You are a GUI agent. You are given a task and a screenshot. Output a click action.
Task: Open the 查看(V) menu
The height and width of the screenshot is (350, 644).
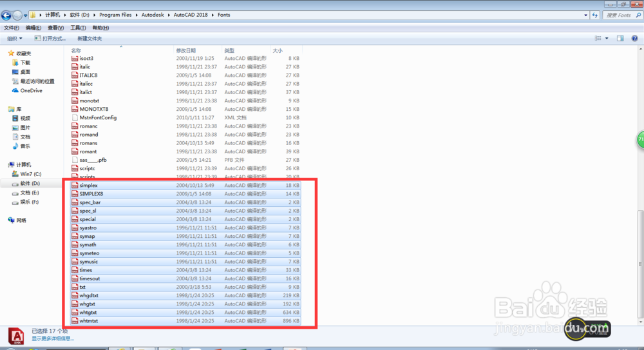55,28
